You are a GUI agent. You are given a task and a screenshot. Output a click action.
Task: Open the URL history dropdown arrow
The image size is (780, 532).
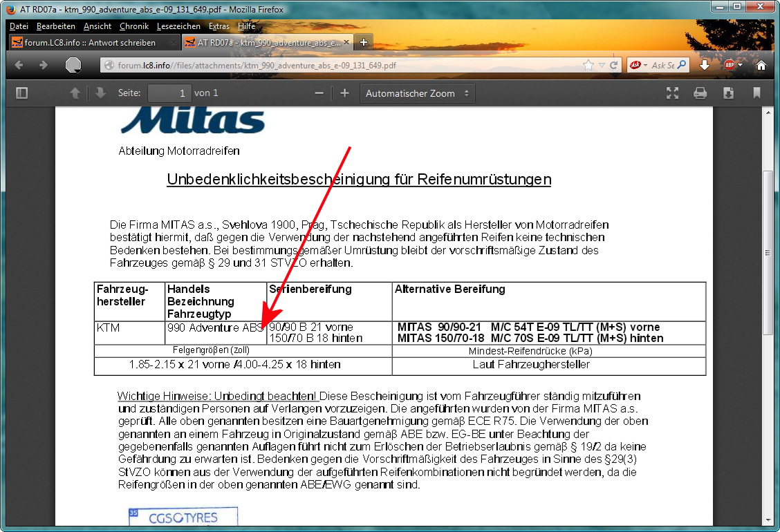coord(602,65)
